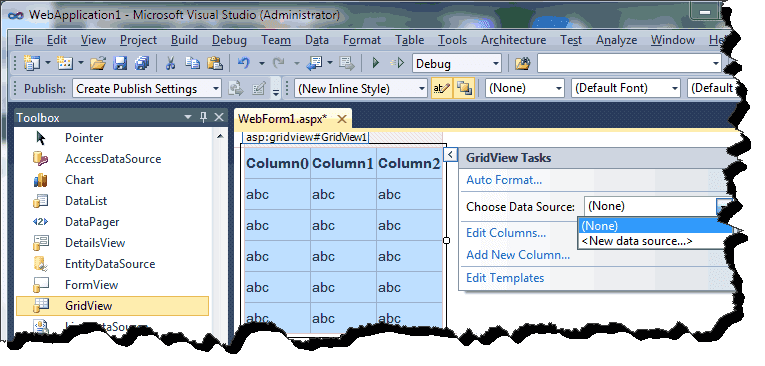This screenshot has width=765, height=366.
Task: Click the Publish Web icon
Action: 236,88
